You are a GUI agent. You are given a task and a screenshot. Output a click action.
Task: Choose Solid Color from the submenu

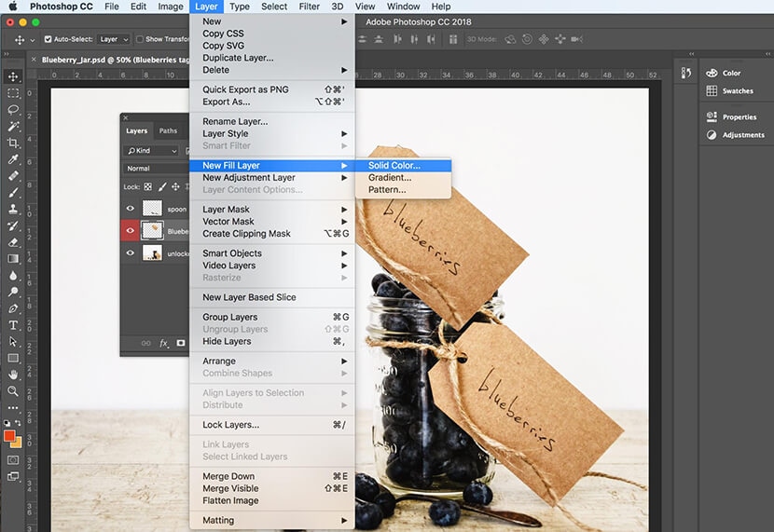point(394,166)
